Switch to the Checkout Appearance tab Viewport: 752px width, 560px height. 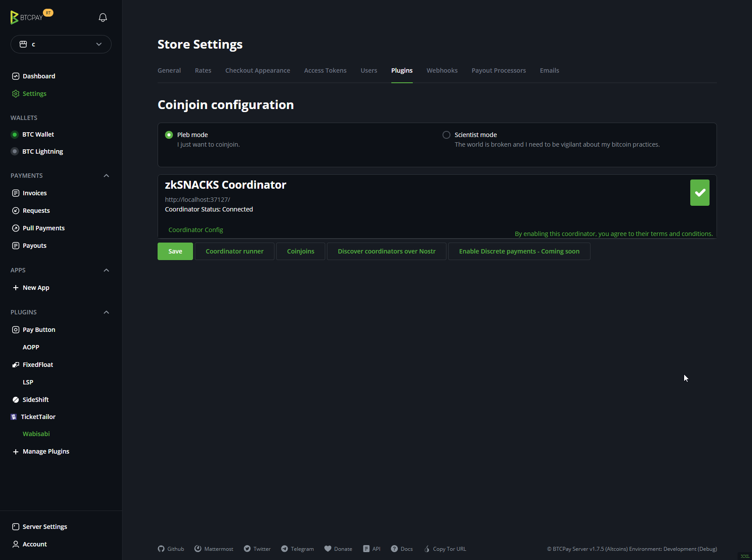257,70
